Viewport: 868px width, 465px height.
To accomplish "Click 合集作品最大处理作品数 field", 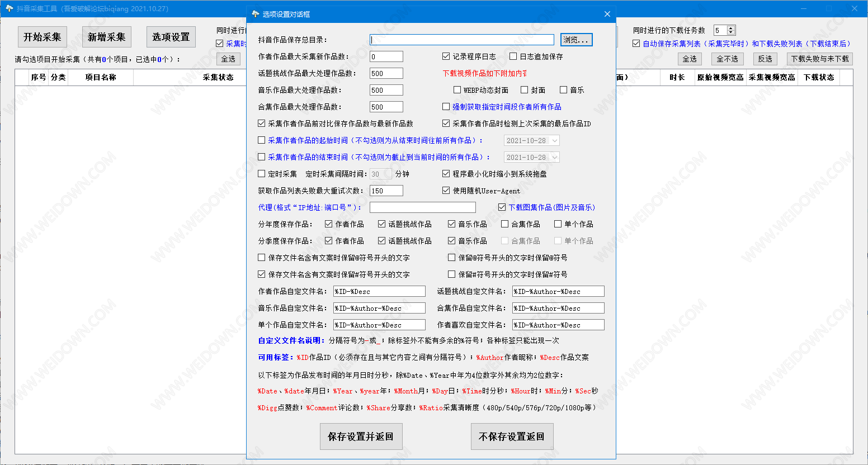I will 386,107.
